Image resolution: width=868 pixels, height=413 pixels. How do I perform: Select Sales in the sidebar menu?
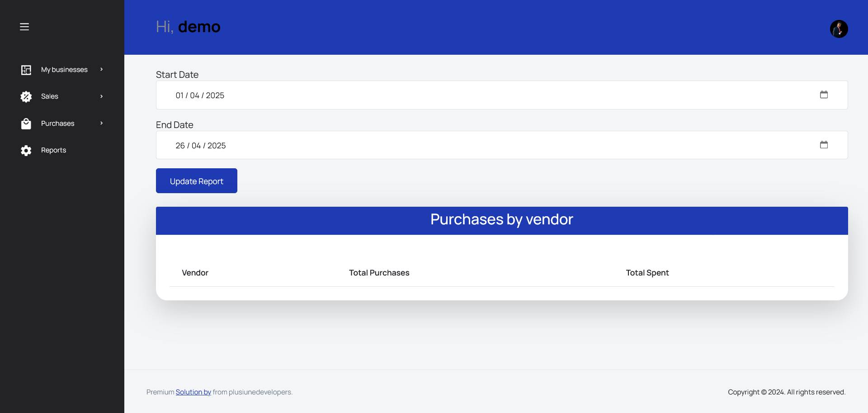50,96
